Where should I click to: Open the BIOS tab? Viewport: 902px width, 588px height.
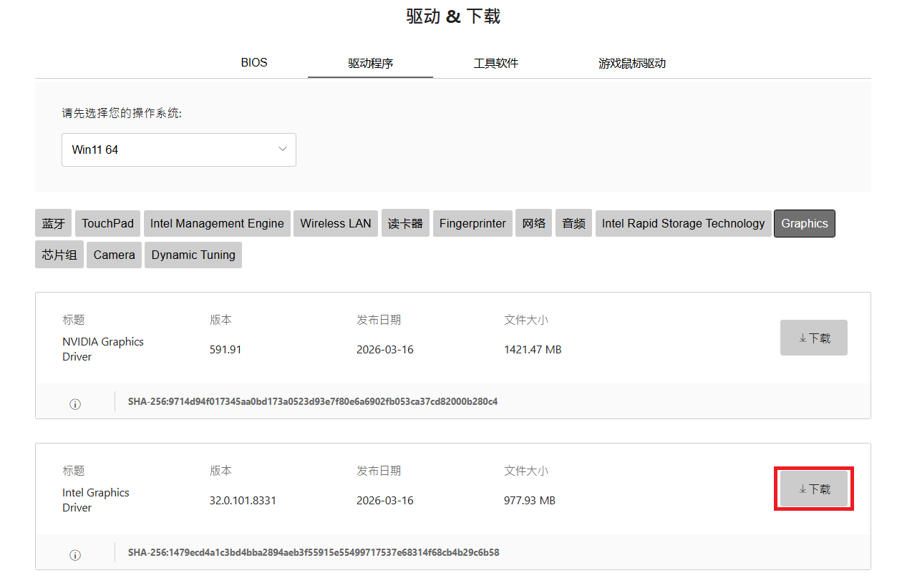pyautogui.click(x=254, y=63)
